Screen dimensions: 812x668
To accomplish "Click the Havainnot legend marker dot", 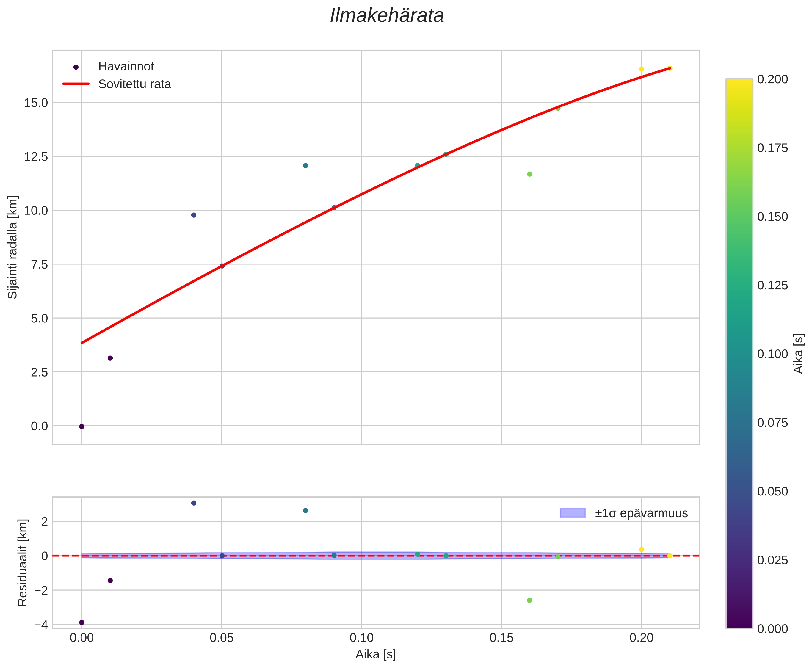I will 76,67.
